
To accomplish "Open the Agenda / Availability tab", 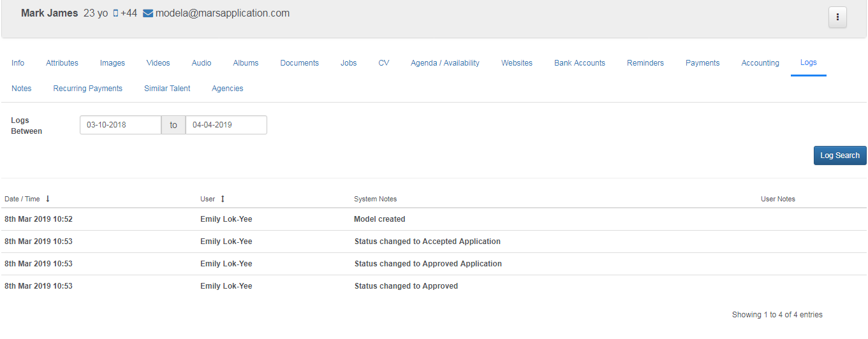I will pyautogui.click(x=445, y=63).
